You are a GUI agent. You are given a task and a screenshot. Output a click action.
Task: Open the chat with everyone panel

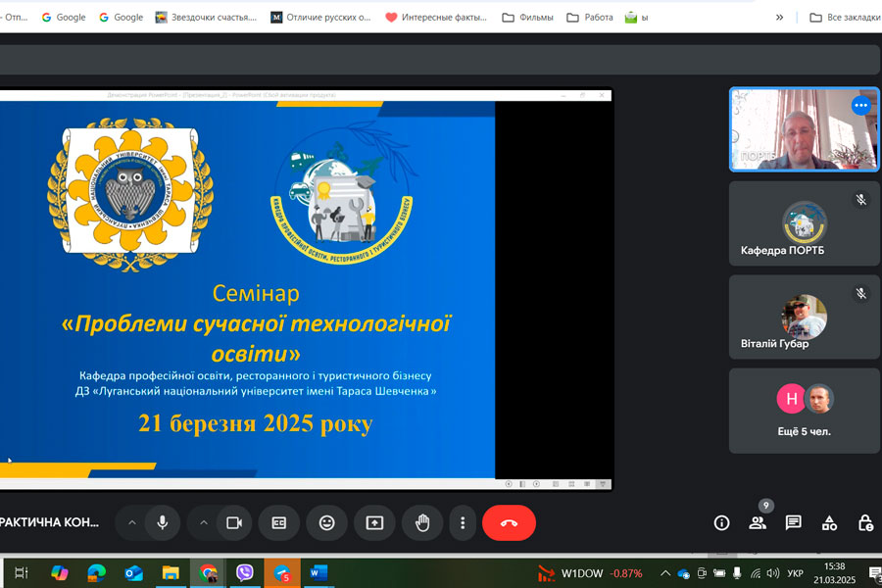coord(794,523)
